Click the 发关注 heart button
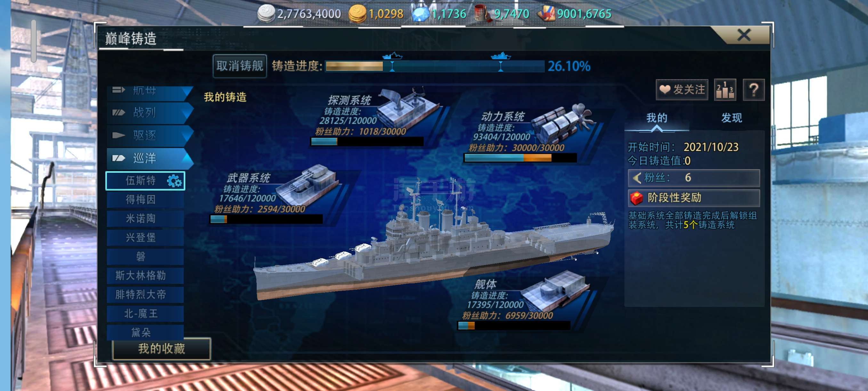Viewport: 868px width, 391px height. tap(682, 90)
